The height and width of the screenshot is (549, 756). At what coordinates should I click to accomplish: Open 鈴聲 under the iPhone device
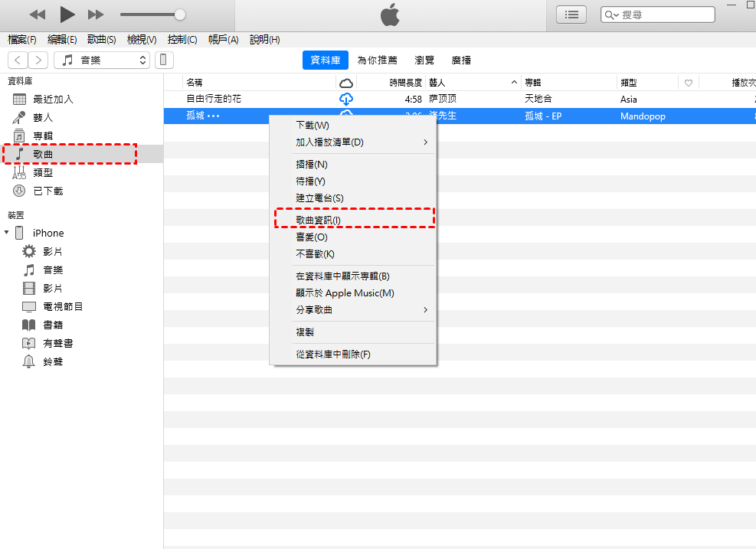(x=53, y=361)
